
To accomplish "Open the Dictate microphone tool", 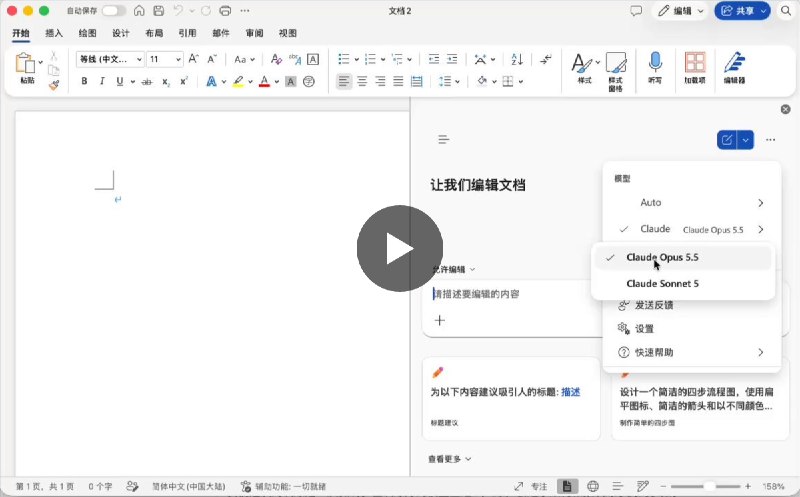I will click(x=655, y=67).
